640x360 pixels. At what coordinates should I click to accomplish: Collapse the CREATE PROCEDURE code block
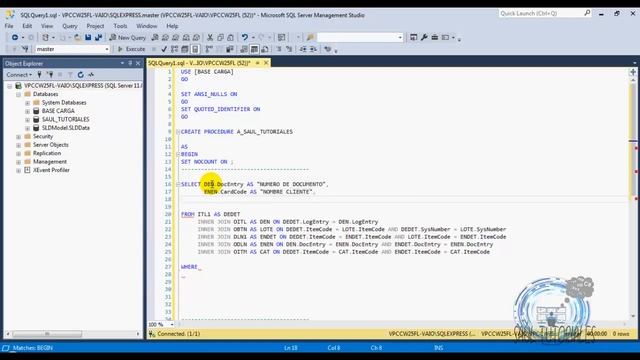178,132
